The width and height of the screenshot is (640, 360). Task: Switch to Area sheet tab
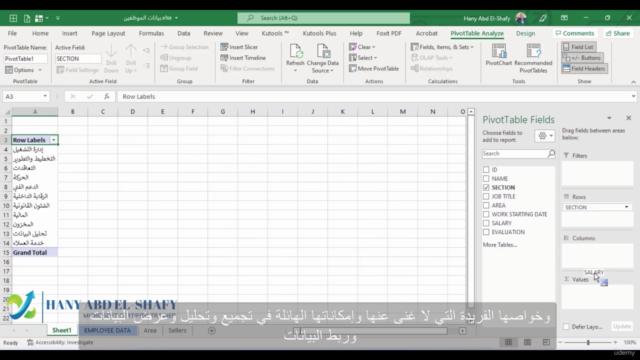[150, 331]
